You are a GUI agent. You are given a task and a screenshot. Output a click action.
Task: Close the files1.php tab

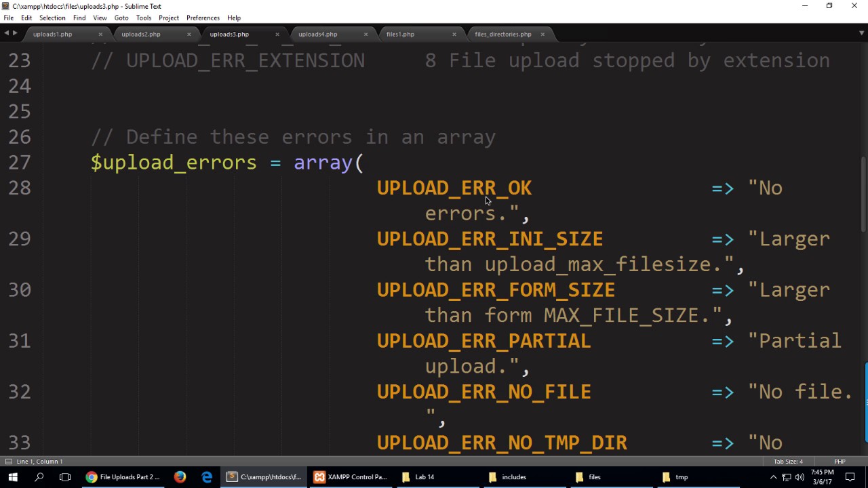pos(454,34)
